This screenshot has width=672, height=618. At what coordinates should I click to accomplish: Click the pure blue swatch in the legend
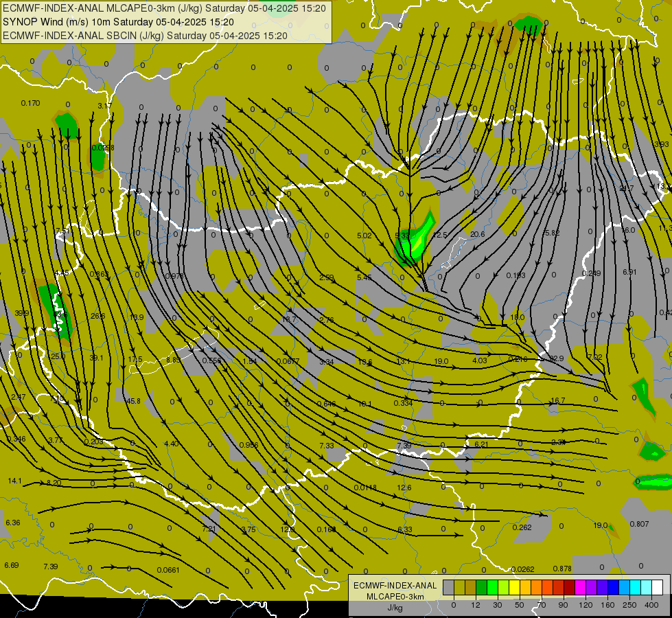(613, 588)
